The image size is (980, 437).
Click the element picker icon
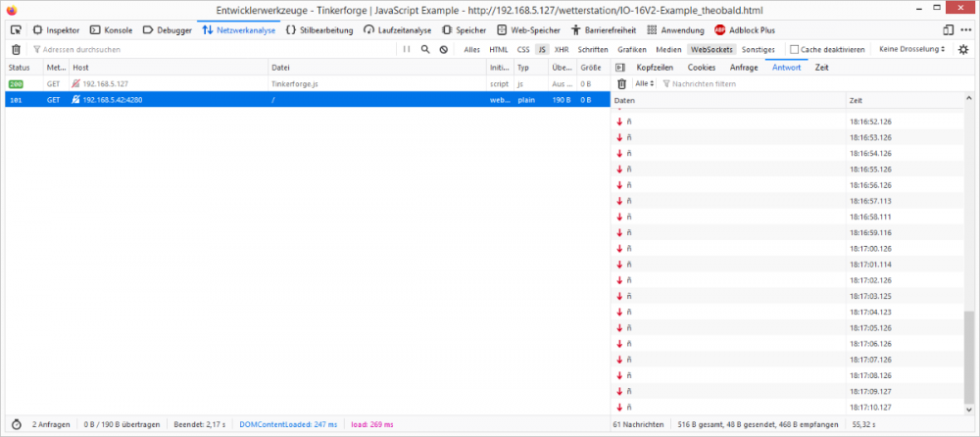16,30
